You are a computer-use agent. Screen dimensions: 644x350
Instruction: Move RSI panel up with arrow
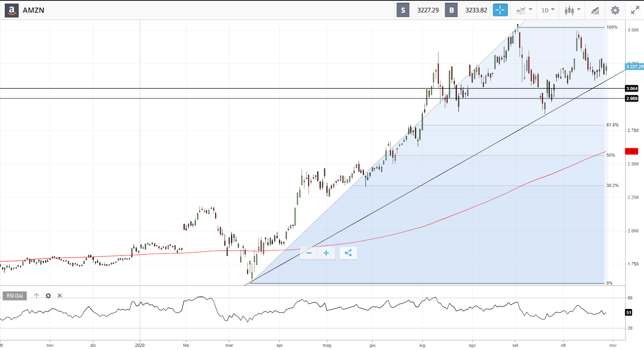[37, 296]
